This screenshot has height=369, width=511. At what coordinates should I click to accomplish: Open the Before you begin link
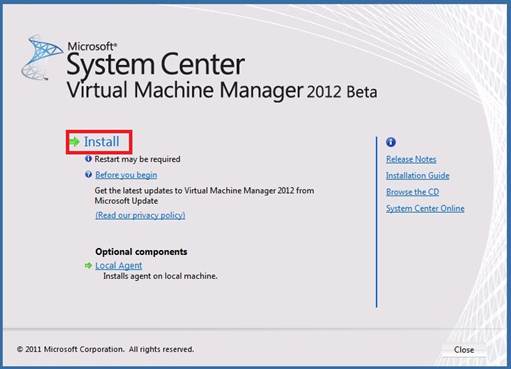(x=126, y=175)
